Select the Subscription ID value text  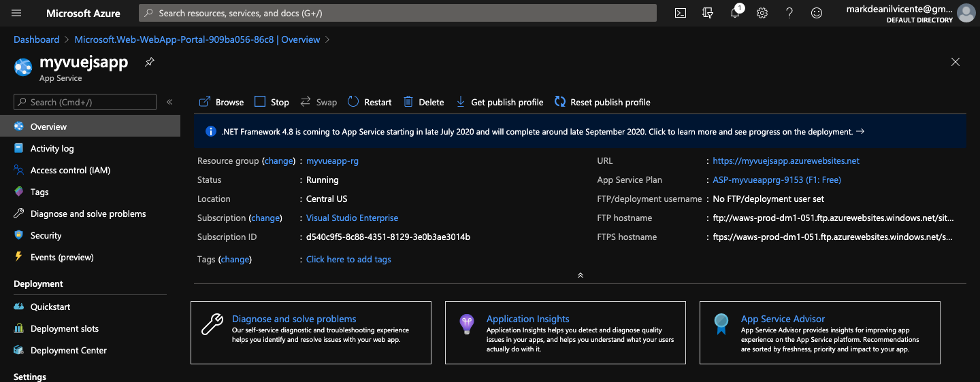tap(388, 237)
